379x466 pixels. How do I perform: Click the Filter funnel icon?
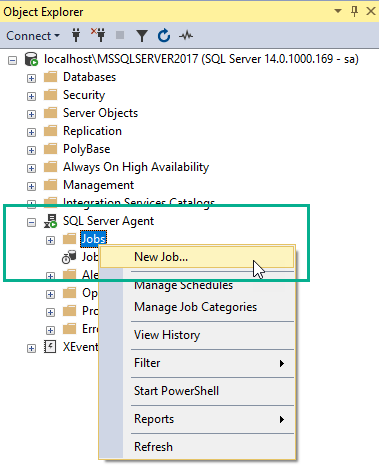[x=142, y=35]
